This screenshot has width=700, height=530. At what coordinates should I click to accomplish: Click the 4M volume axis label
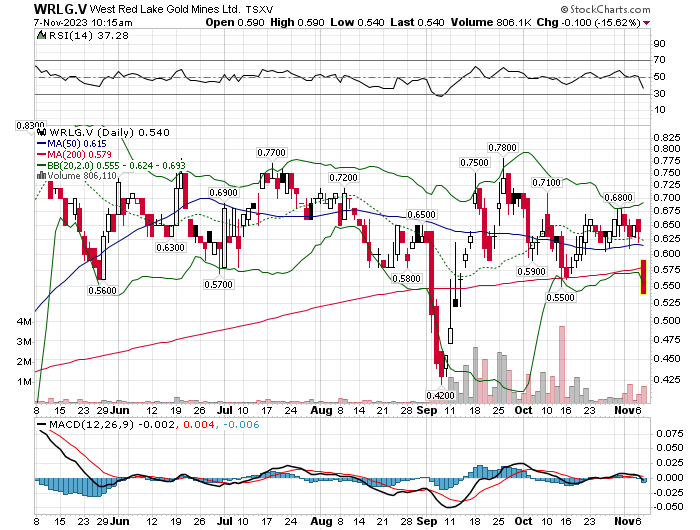[x=24, y=322]
